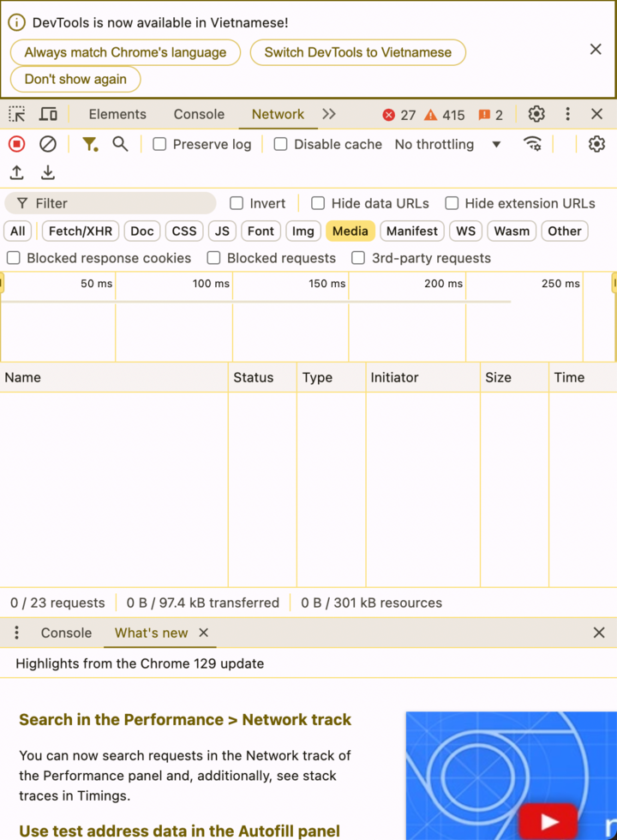The height and width of the screenshot is (840, 617).
Task: Click the info icon in language banner
Action: click(16, 22)
